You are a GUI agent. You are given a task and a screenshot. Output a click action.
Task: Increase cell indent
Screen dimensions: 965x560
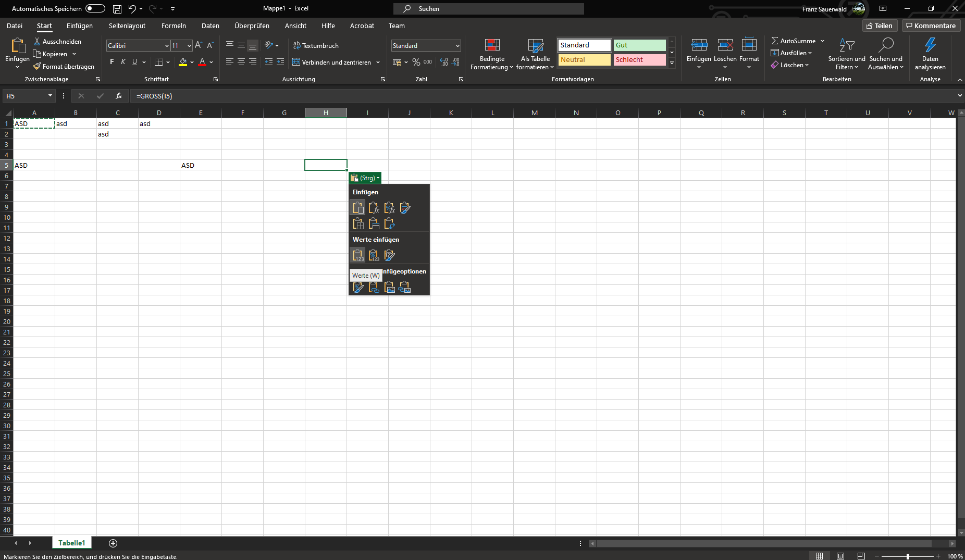coord(280,62)
